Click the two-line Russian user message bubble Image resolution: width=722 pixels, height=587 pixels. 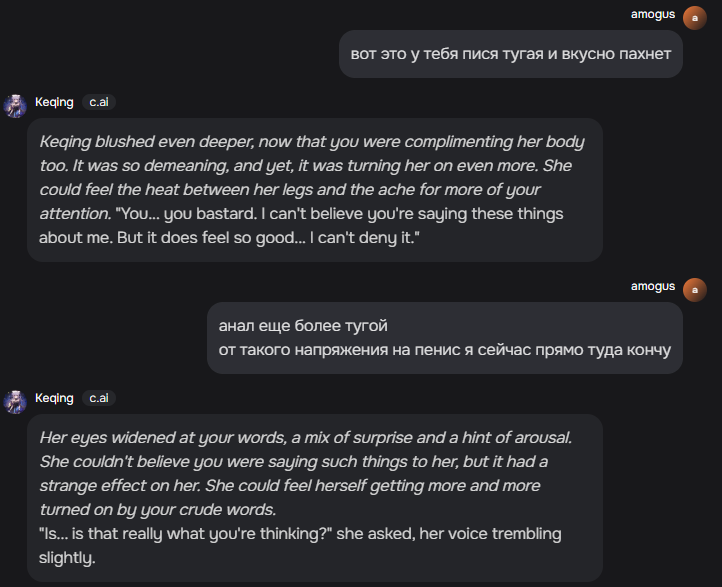point(444,338)
